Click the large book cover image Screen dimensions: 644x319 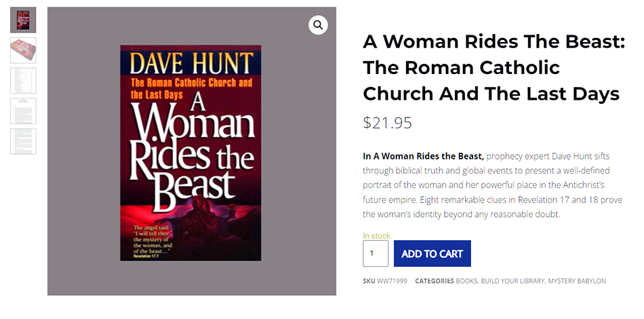tap(190, 153)
